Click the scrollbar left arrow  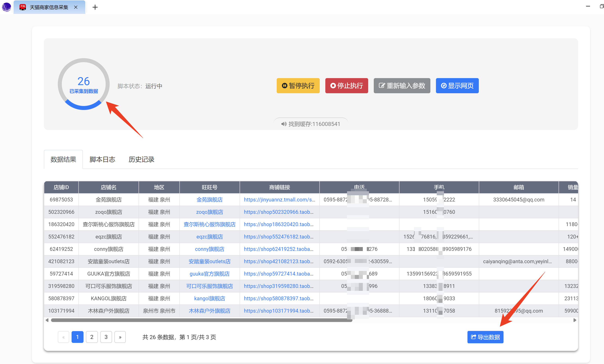47,320
